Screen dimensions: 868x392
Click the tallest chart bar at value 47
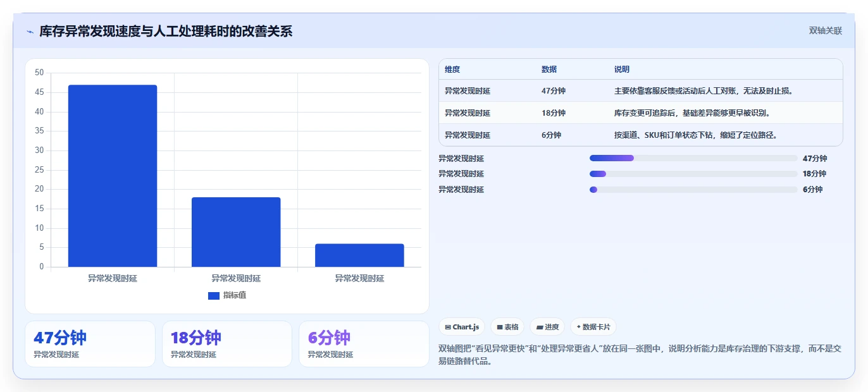(x=113, y=176)
